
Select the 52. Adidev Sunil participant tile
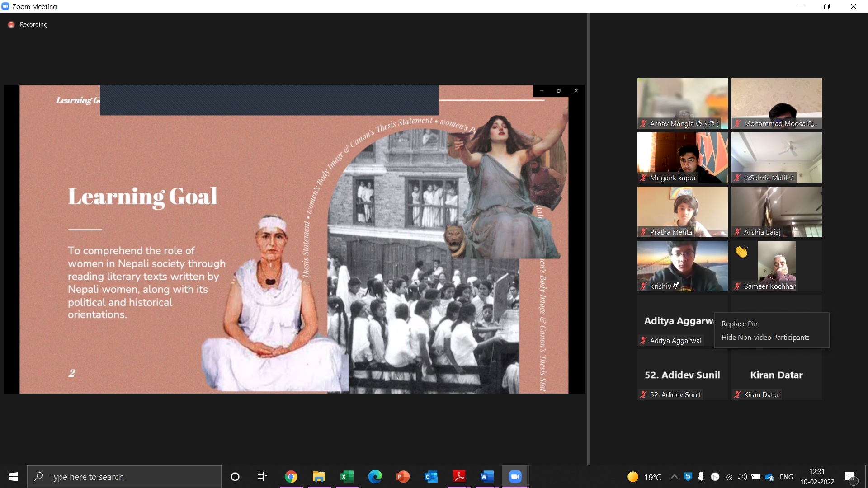[x=682, y=375]
